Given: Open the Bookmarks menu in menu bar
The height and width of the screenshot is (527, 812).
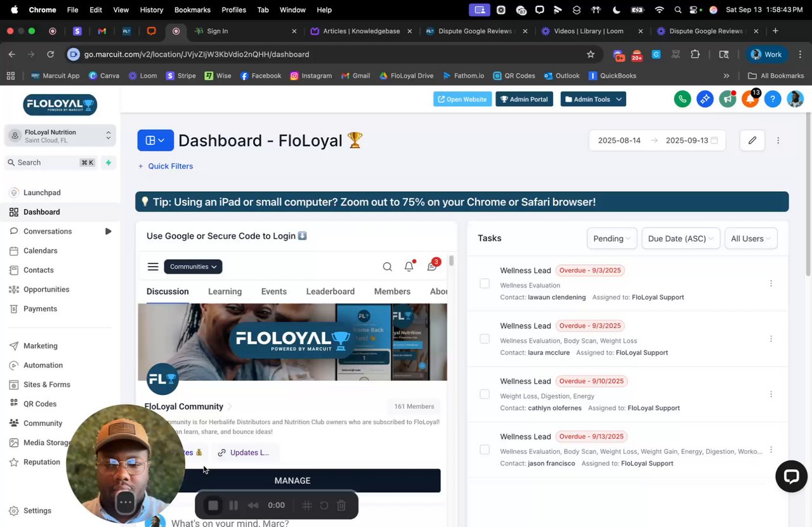Looking at the screenshot, I should coord(192,10).
